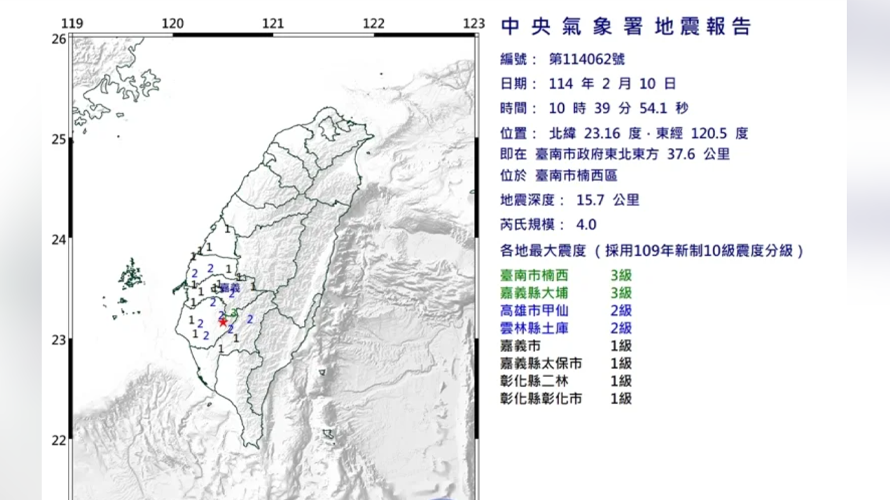Click the line 即在 臺南市政府東北東方 37.6 公里

click(615, 154)
